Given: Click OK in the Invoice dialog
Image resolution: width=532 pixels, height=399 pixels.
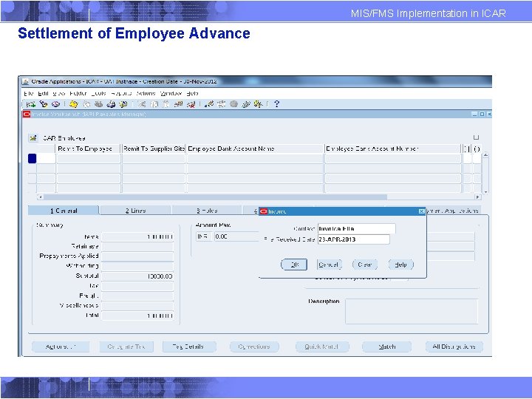Looking at the screenshot, I should coord(294,265).
